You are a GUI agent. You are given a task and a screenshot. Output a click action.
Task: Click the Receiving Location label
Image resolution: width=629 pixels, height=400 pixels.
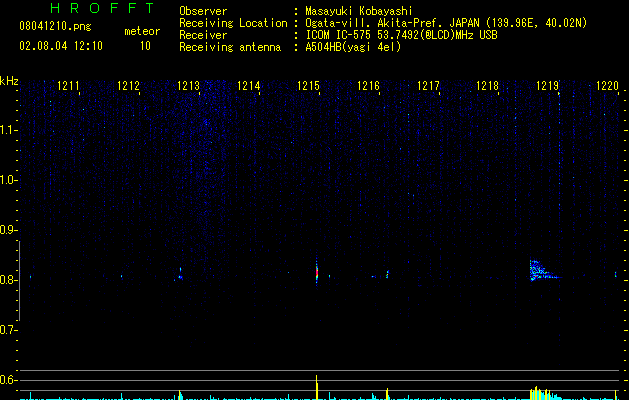(x=233, y=23)
